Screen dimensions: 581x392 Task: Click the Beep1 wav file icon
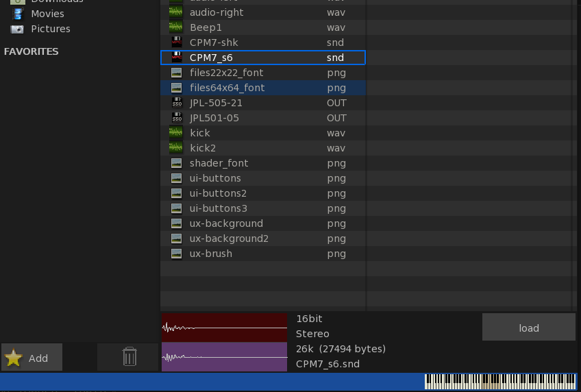click(176, 27)
